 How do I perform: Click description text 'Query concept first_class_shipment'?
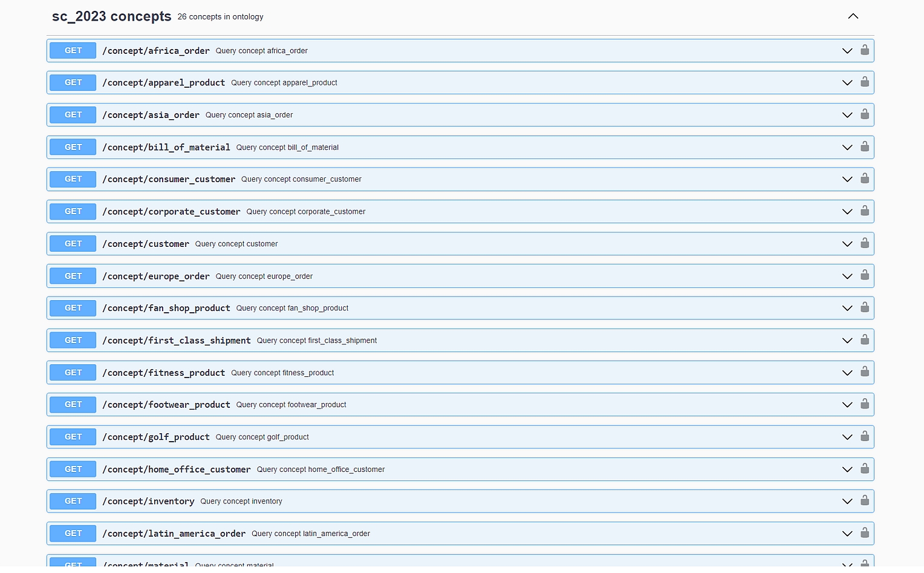pos(317,341)
